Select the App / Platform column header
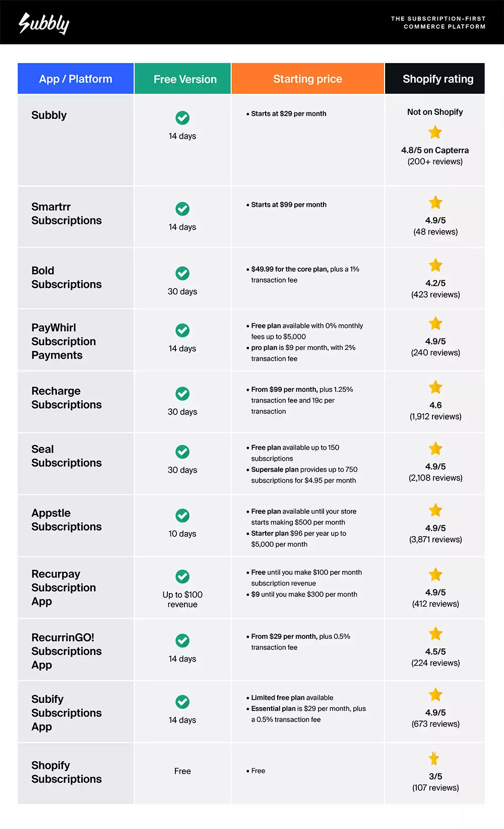This screenshot has height=829, width=504. click(x=76, y=79)
